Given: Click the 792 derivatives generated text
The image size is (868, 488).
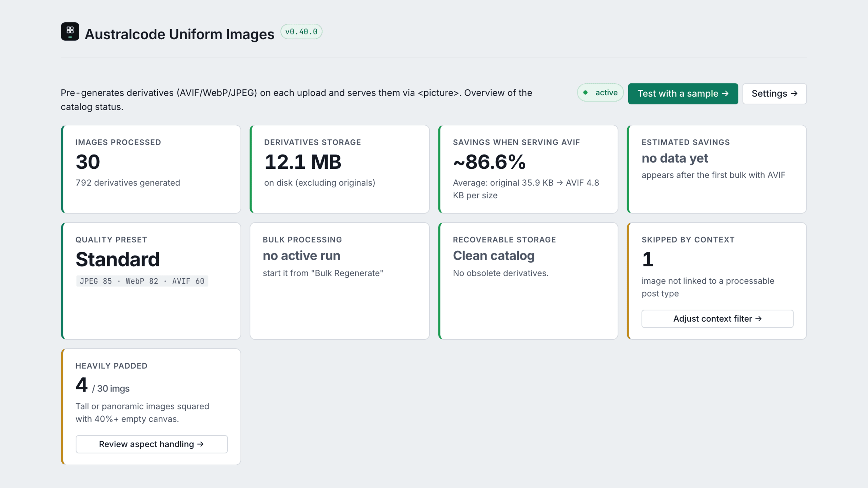Looking at the screenshot, I should point(128,183).
